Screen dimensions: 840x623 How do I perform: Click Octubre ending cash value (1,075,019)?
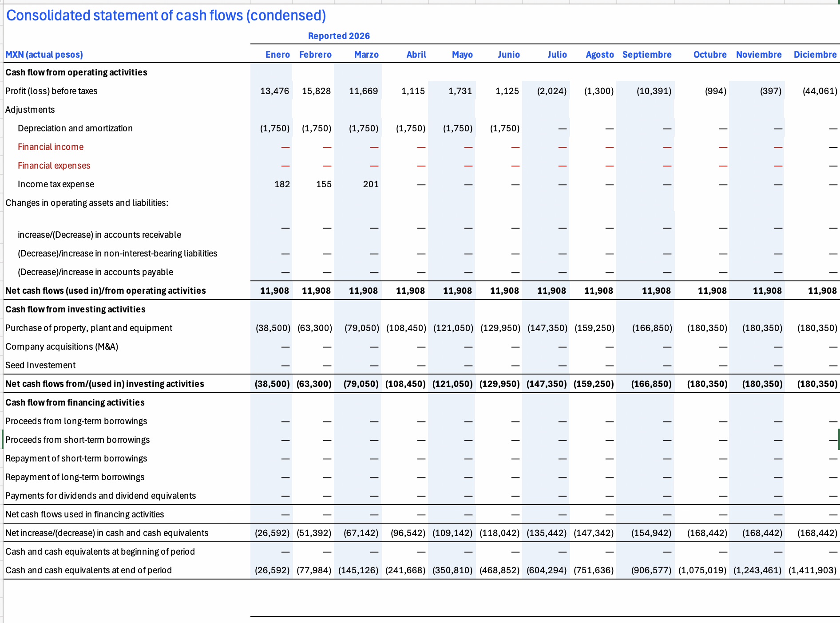click(x=702, y=570)
